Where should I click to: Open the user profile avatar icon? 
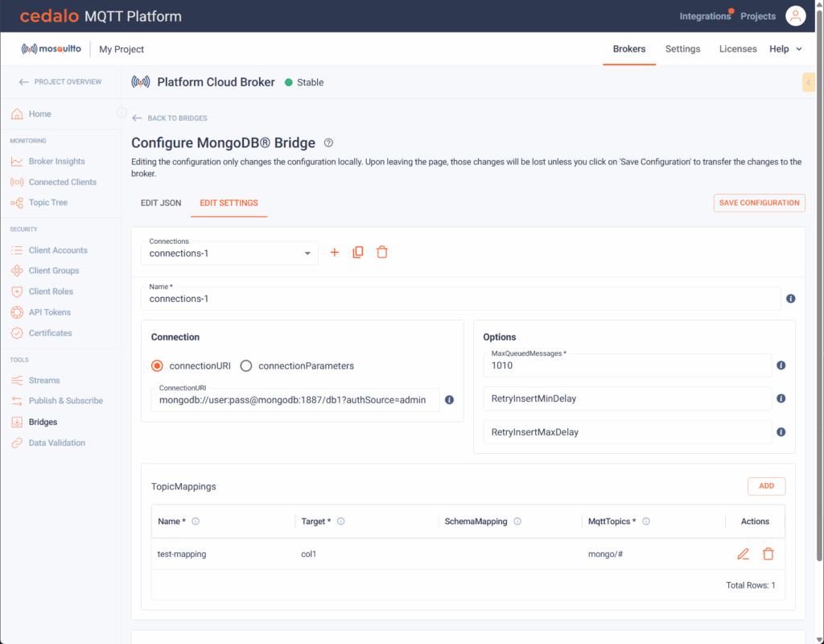click(x=795, y=16)
